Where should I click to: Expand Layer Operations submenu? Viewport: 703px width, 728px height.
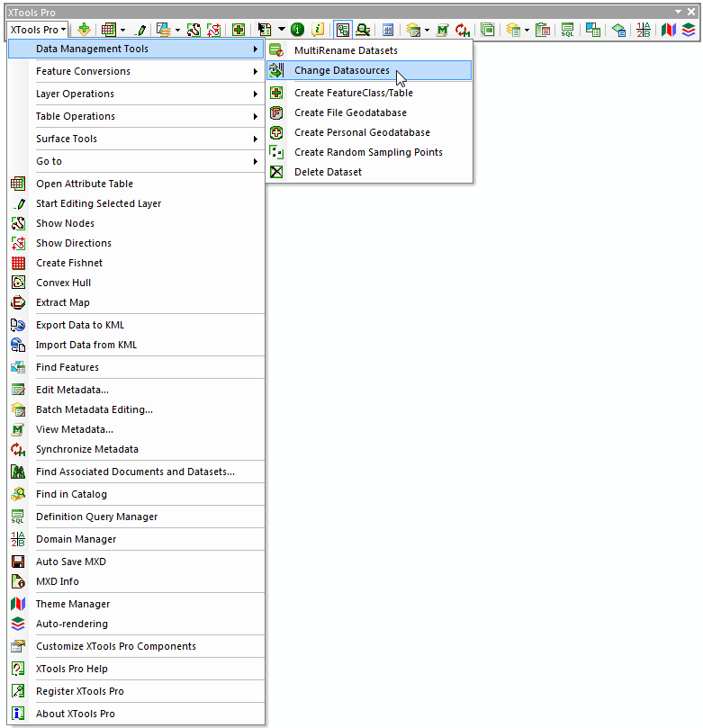[136, 94]
